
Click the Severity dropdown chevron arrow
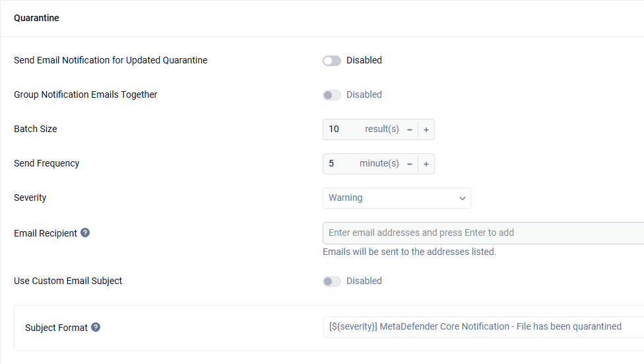[463, 198]
